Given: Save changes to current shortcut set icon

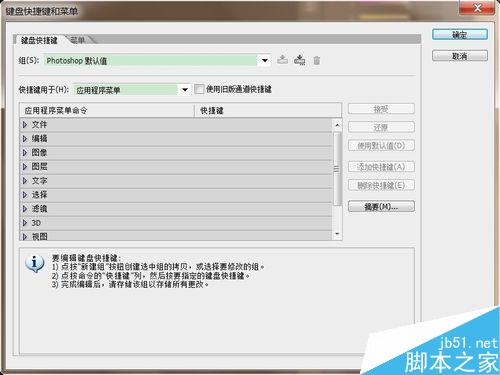Looking at the screenshot, I should (283, 60).
